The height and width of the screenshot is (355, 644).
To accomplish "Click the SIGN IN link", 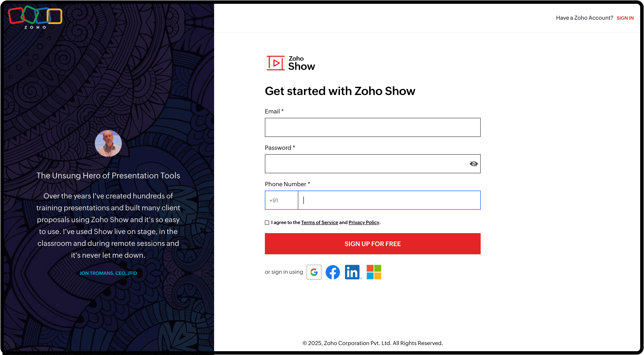I will pos(625,18).
